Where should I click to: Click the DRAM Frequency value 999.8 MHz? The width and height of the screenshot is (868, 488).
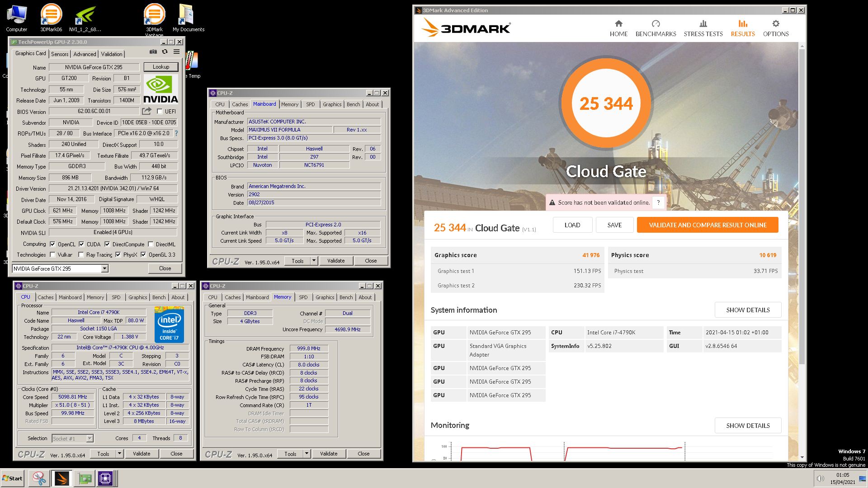pyautogui.click(x=309, y=348)
